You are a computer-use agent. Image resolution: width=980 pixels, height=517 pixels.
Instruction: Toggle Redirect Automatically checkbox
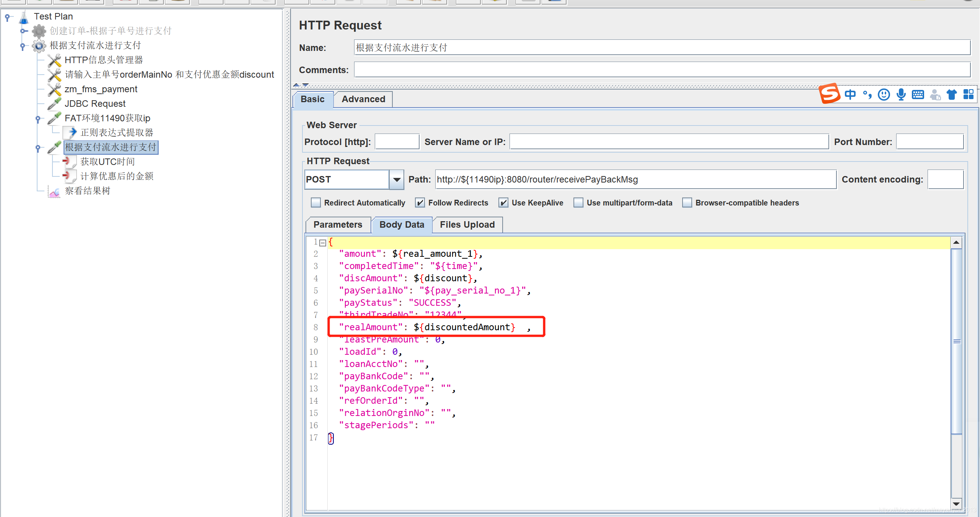316,203
